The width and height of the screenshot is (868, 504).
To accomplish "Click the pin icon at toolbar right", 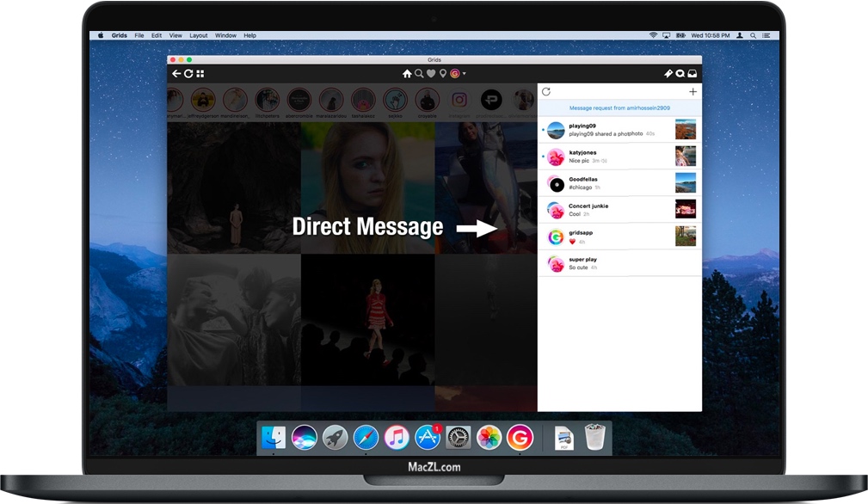I will 668,74.
